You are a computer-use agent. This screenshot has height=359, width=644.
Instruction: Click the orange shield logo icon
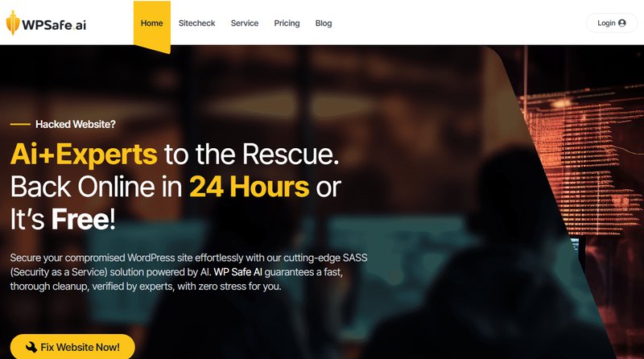tap(13, 23)
